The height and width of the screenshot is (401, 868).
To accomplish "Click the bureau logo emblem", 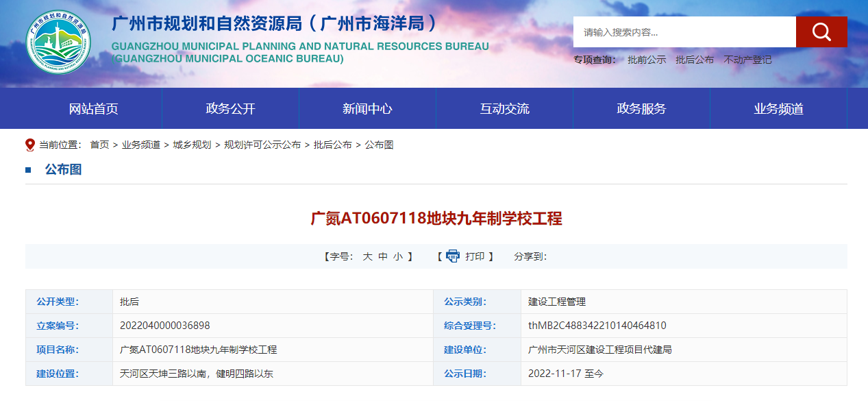I will (x=58, y=42).
